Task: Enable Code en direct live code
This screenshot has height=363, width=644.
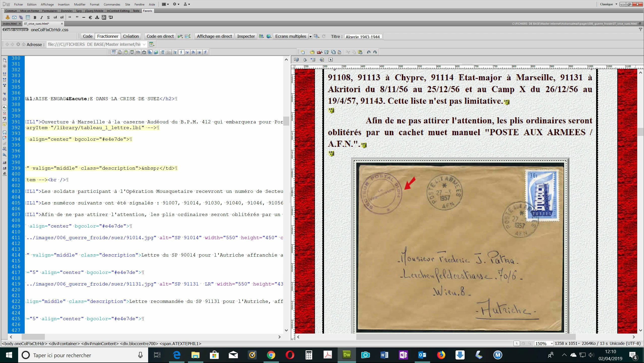Action: [x=160, y=36]
